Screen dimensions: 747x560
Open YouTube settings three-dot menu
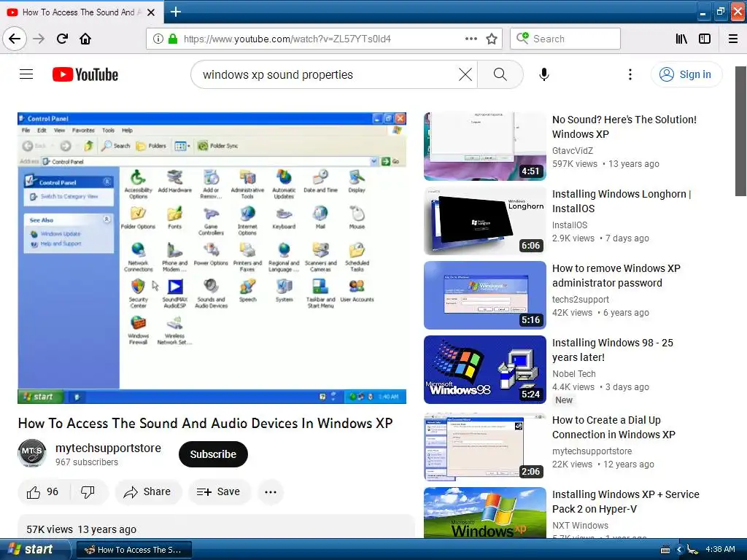tap(630, 74)
